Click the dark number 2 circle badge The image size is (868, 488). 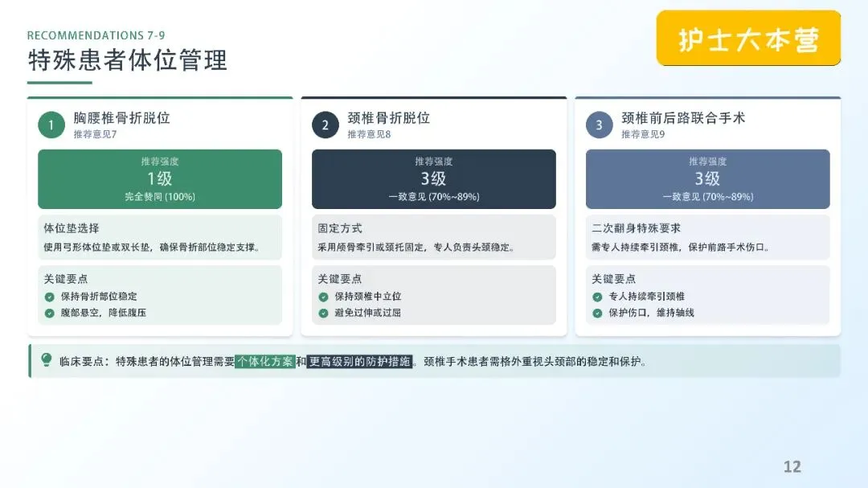click(325, 125)
